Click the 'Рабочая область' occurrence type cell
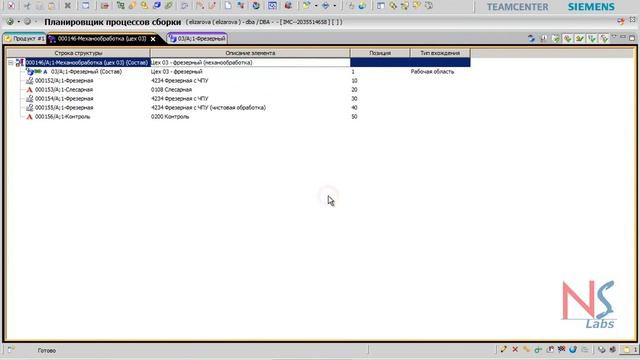The width and height of the screenshot is (640, 360). point(432,71)
